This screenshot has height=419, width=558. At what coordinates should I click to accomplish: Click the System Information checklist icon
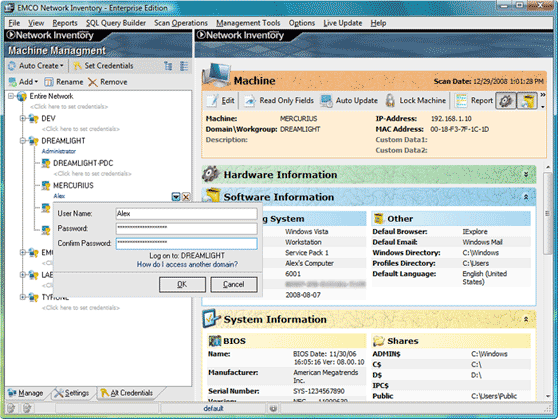(210, 318)
